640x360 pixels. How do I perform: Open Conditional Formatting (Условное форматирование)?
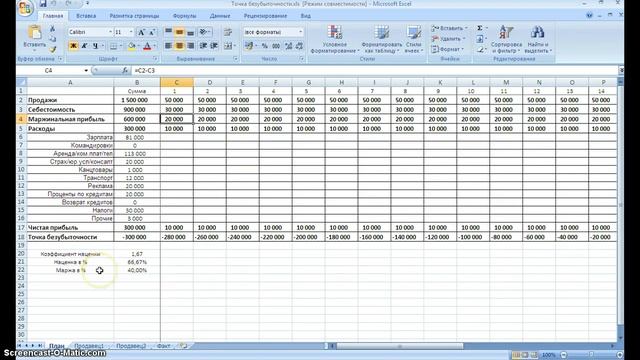pyautogui.click(x=335, y=39)
